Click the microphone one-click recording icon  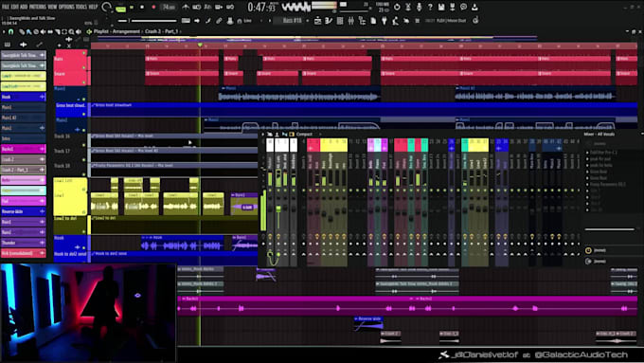coord(419,7)
